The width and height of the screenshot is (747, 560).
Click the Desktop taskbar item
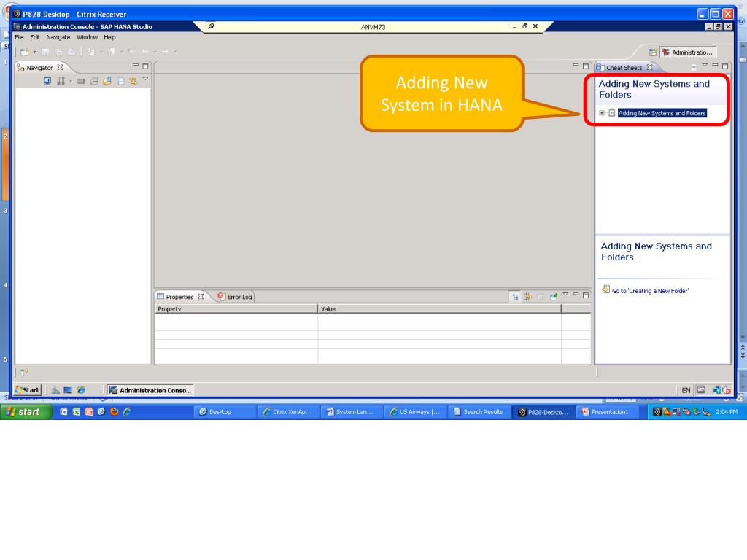coord(224,412)
